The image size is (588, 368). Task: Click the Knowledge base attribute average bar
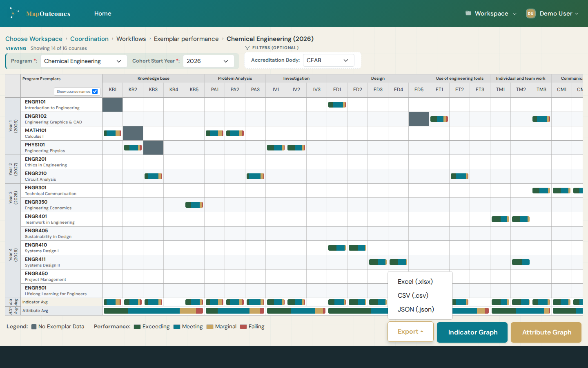click(153, 311)
